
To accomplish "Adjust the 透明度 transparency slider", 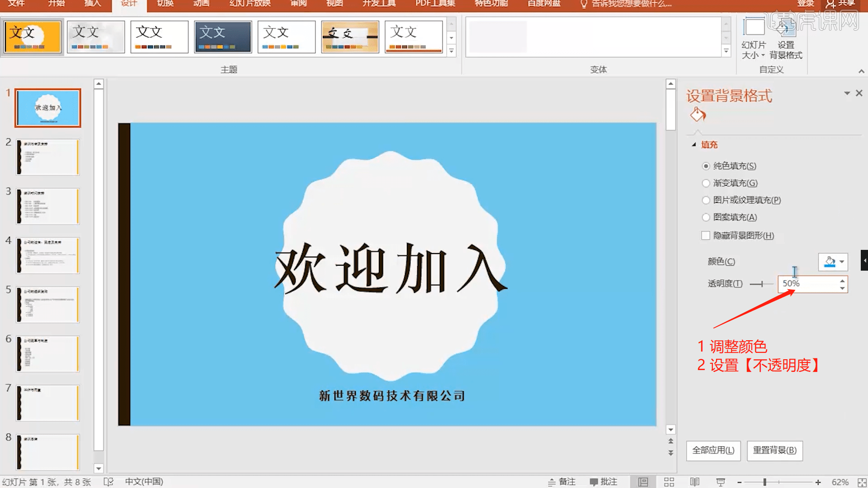I will click(x=762, y=284).
